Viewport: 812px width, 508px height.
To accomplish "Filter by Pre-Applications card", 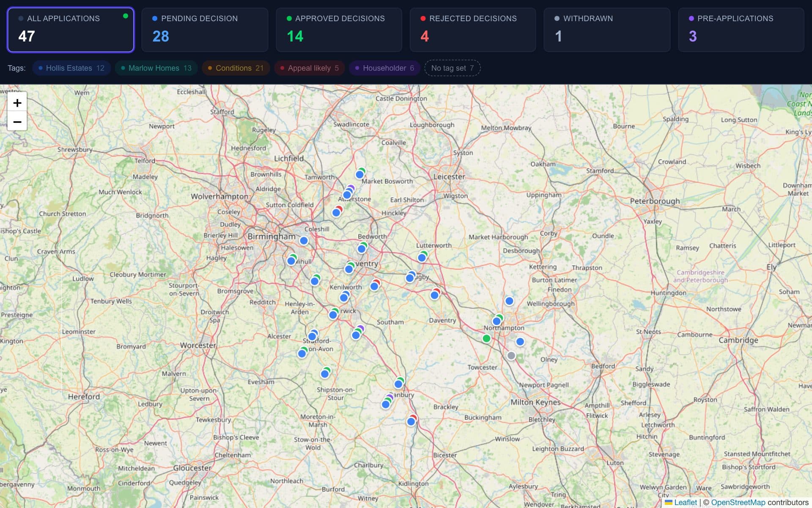I will coord(741,30).
